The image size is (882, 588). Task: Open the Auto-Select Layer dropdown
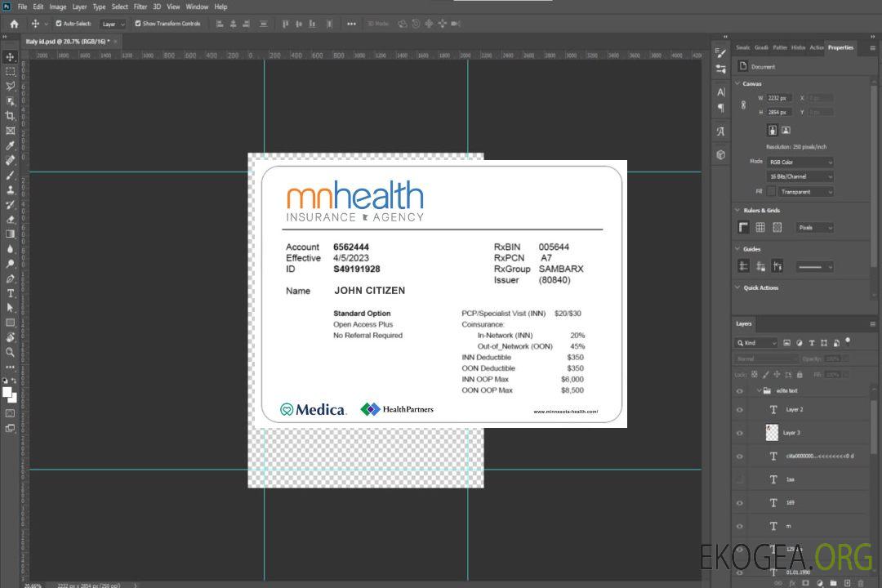113,24
